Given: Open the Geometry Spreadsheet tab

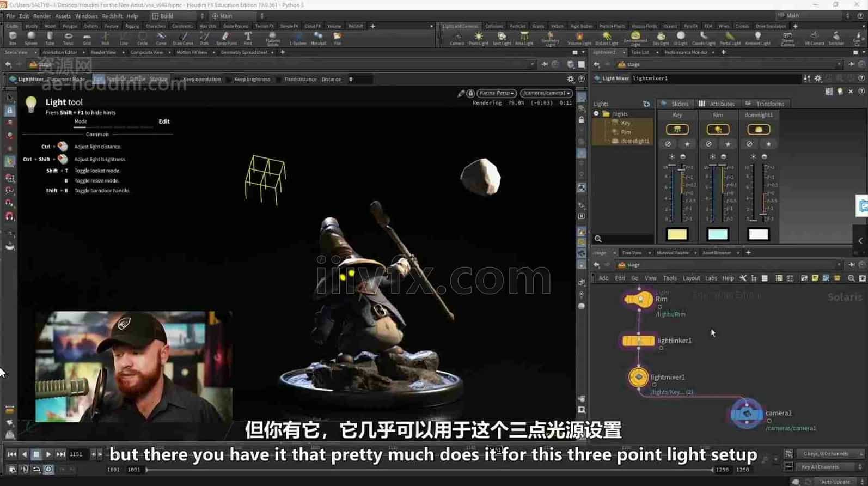Looking at the screenshot, I should [244, 52].
